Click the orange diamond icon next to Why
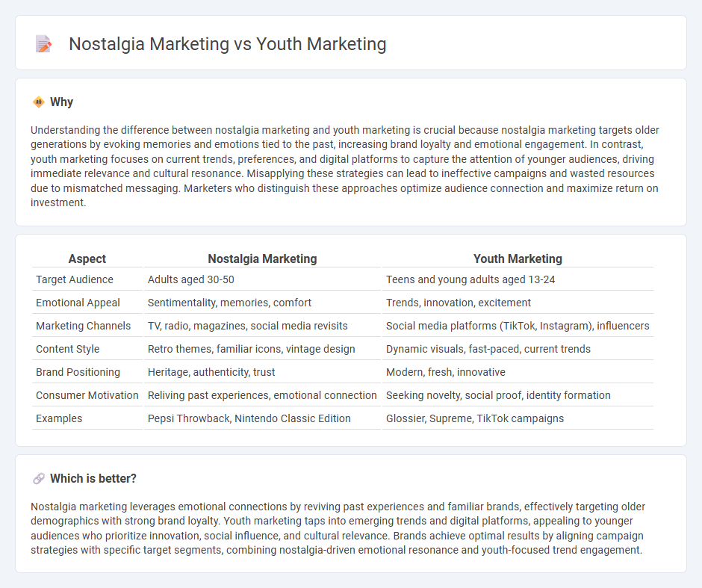The image size is (702, 588). click(x=39, y=102)
